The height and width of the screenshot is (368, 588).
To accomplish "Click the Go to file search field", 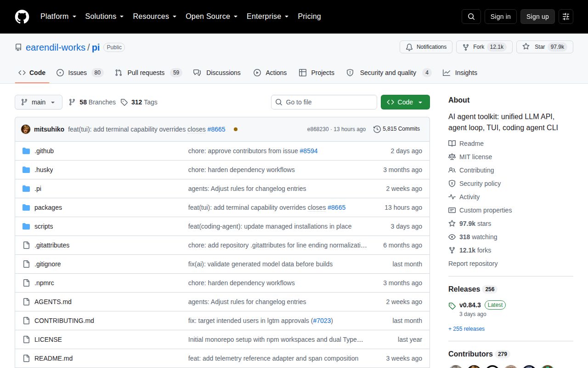I will click(324, 102).
